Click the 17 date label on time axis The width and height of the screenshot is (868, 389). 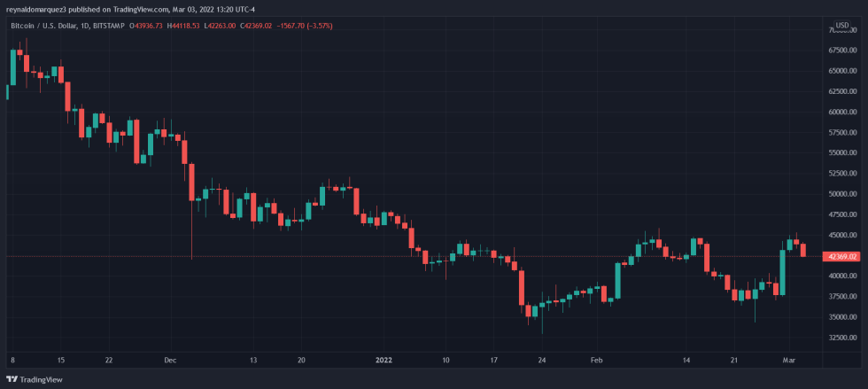pos(493,360)
